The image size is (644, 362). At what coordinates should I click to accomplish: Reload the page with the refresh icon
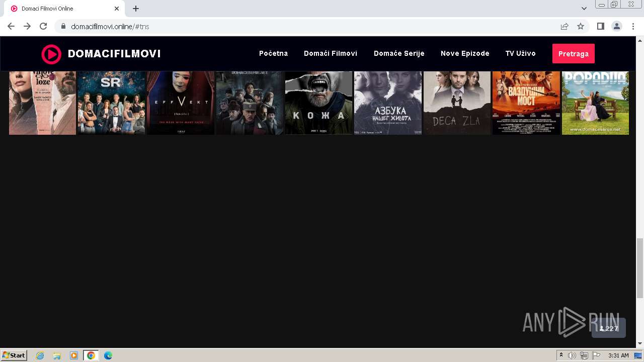[43, 26]
